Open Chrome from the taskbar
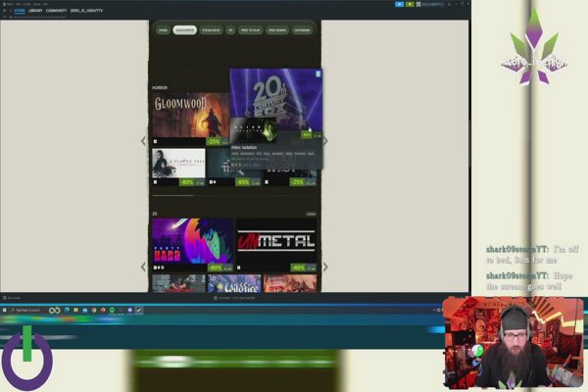 94,311
